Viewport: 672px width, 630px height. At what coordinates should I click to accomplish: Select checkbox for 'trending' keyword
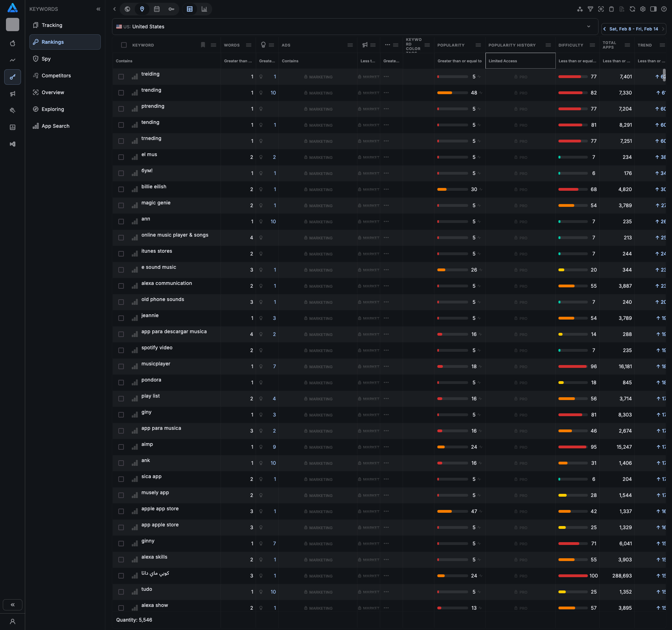(121, 93)
